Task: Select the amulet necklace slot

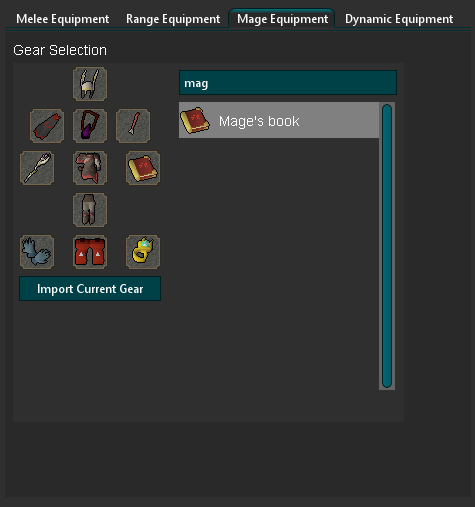Action: [90, 126]
